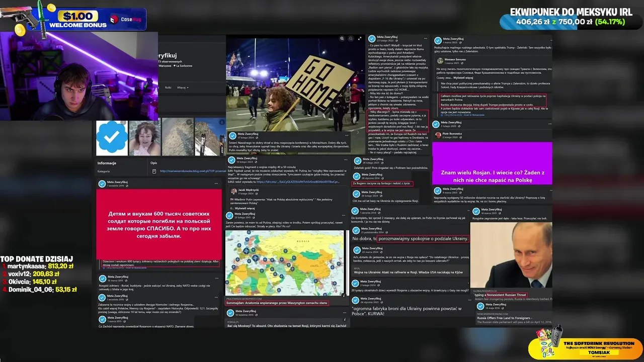Open options menu of 10 lutego 2024 post
Screen dimensions: 644x362
[346, 160]
